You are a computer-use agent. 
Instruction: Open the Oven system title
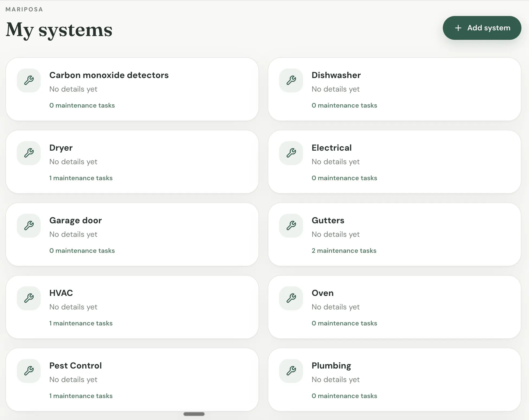(322, 293)
